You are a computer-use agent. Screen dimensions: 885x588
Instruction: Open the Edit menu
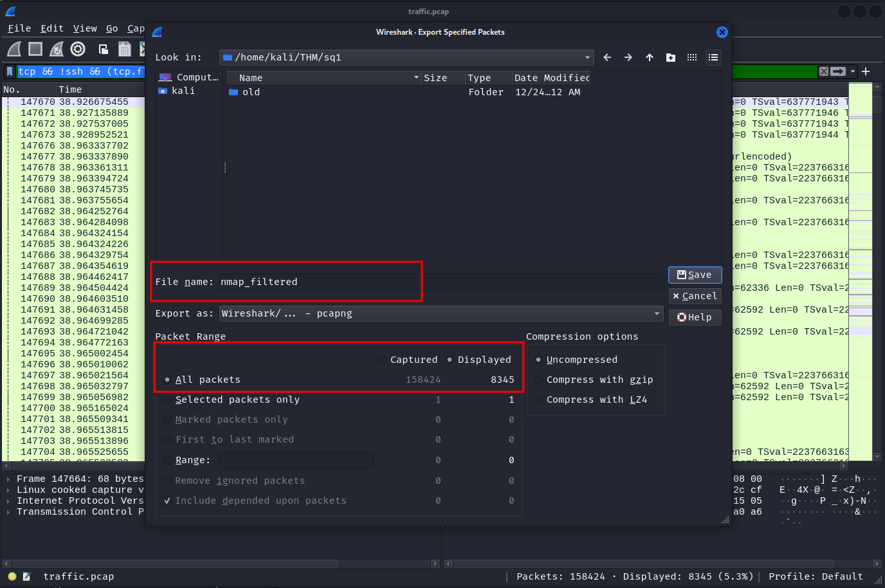pos(51,28)
